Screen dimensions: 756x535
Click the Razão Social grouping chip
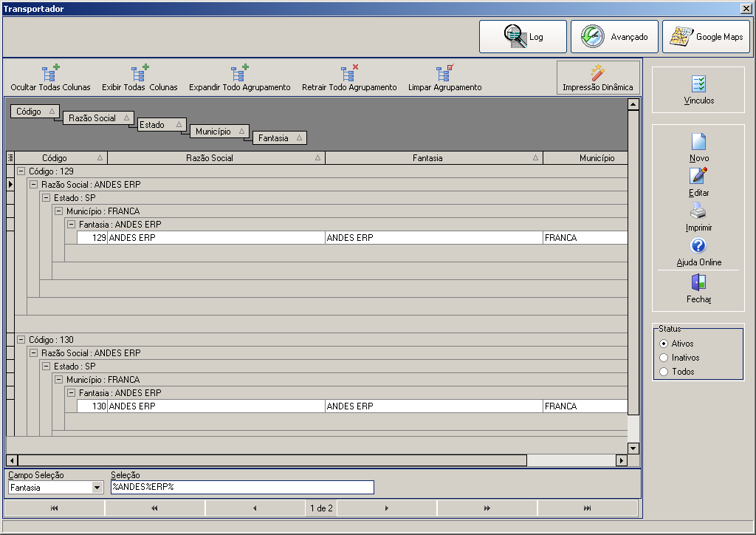tap(98, 118)
